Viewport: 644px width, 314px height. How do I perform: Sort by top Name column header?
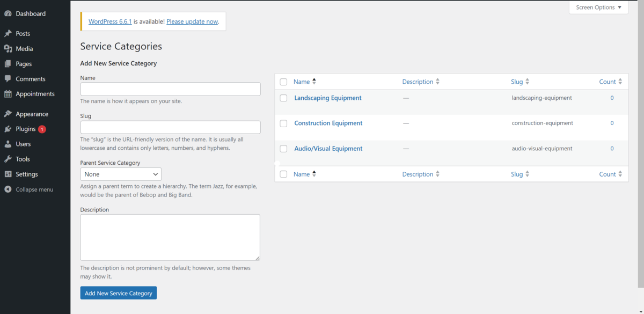coord(302,82)
